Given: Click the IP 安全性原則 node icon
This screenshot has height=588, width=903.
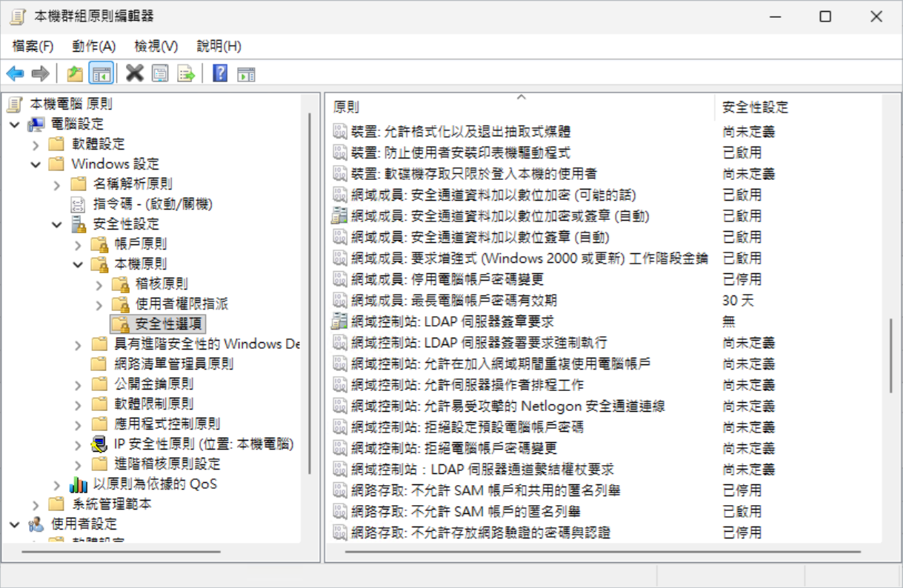Looking at the screenshot, I should 99,444.
